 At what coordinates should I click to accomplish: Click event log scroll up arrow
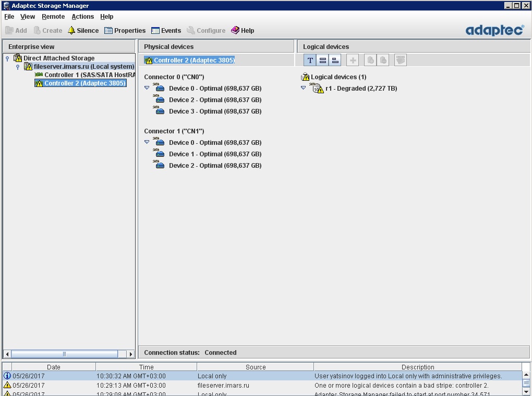[x=526, y=375]
